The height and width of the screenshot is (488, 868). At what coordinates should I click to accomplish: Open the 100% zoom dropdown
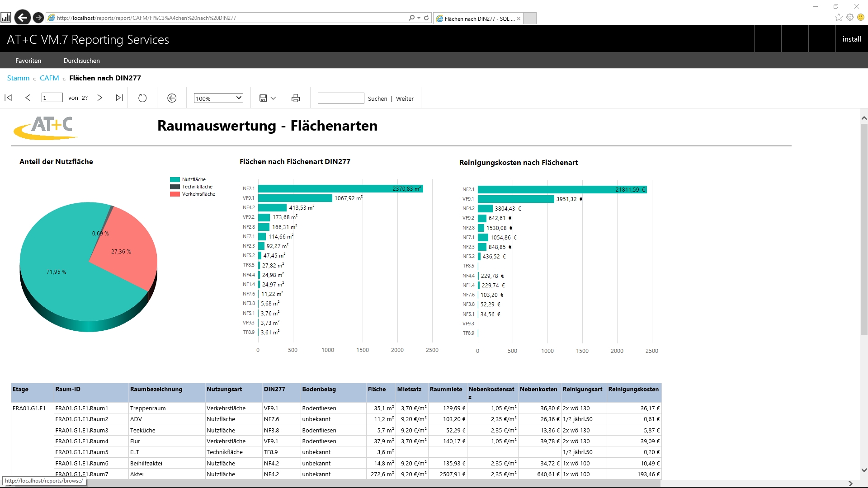pos(219,98)
